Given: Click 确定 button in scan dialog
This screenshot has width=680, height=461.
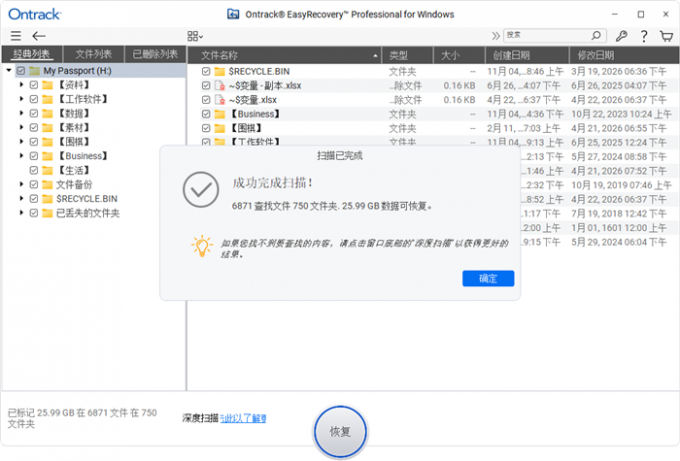Looking at the screenshot, I should (488, 278).
